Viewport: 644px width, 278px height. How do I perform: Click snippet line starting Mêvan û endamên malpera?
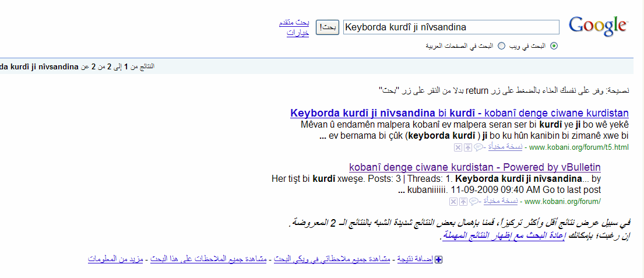(464, 124)
